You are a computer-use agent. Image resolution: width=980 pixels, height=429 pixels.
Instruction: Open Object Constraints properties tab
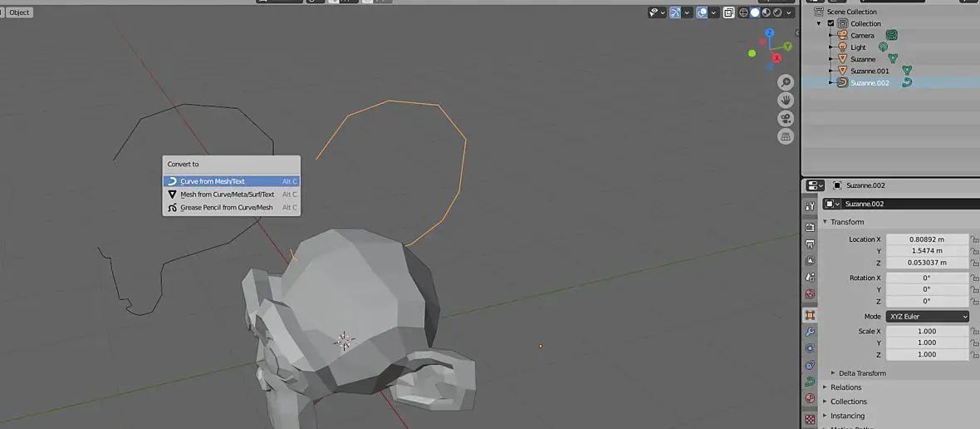810,365
